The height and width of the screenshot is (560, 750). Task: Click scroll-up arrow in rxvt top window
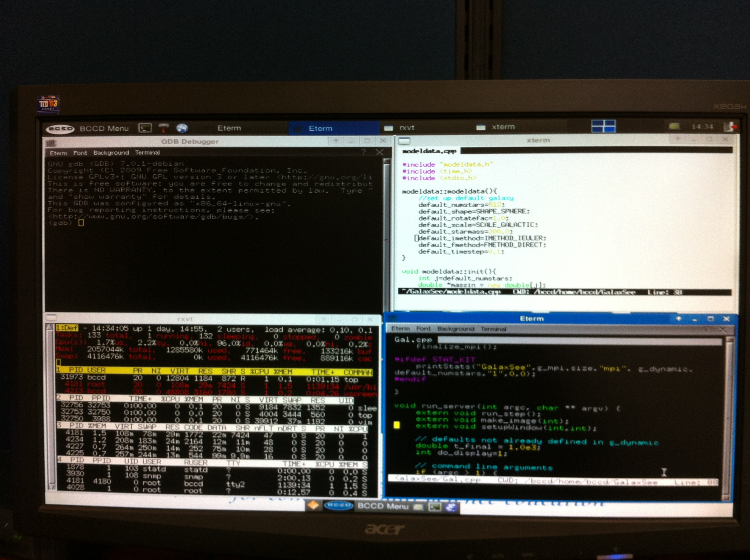click(50, 327)
